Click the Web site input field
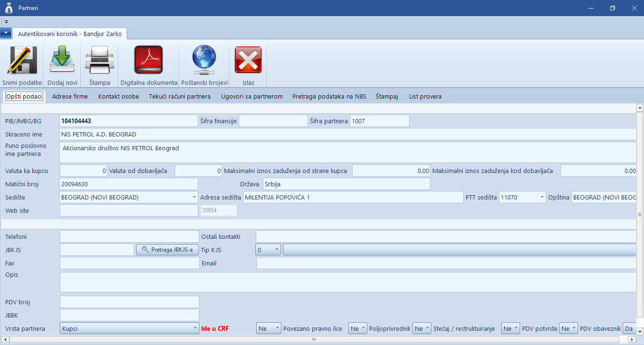Screen dimensions: 644x345 point(129,210)
